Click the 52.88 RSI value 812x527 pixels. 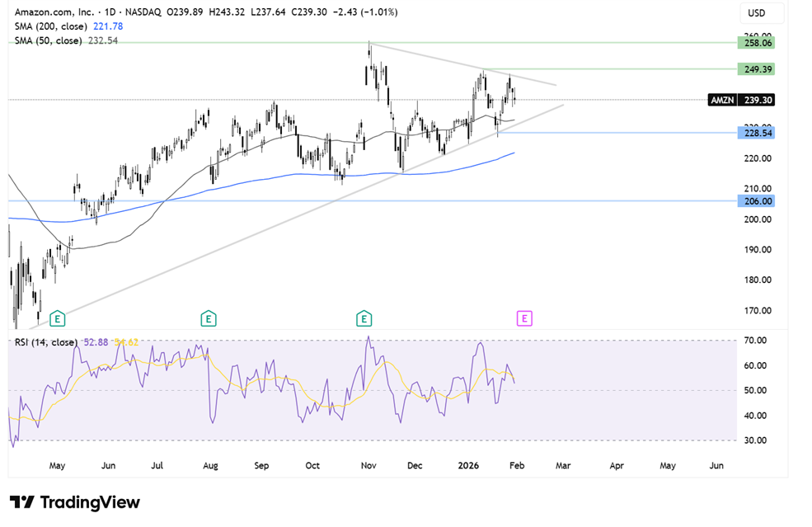click(96, 342)
